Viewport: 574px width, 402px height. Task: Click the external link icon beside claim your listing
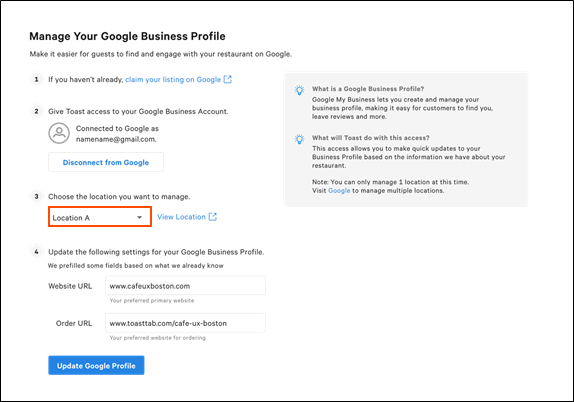click(228, 79)
